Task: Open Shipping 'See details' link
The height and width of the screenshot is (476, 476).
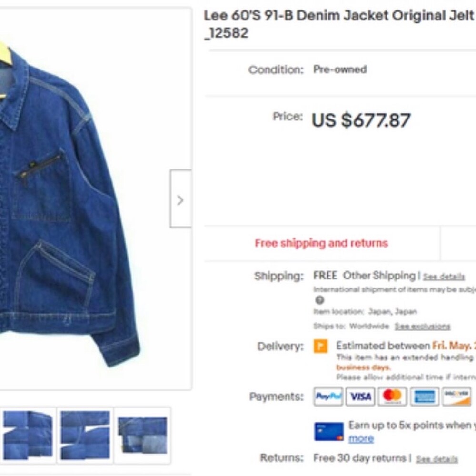Action: 444,277
